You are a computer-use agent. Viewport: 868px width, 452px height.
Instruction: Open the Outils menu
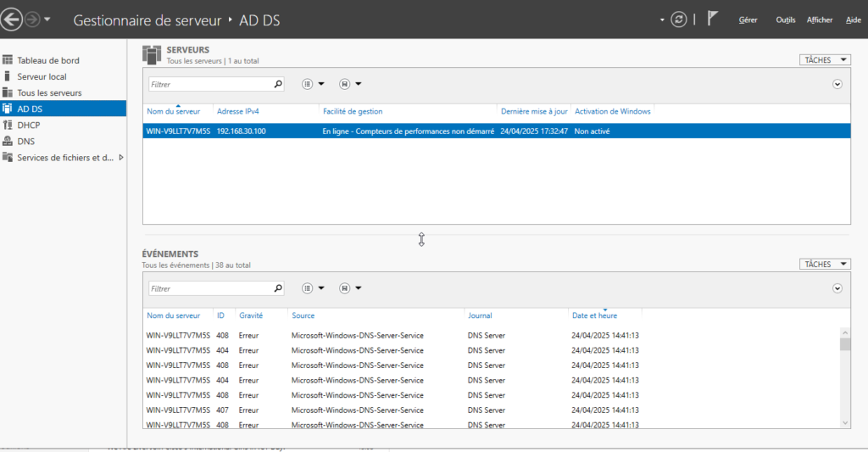pyautogui.click(x=786, y=20)
